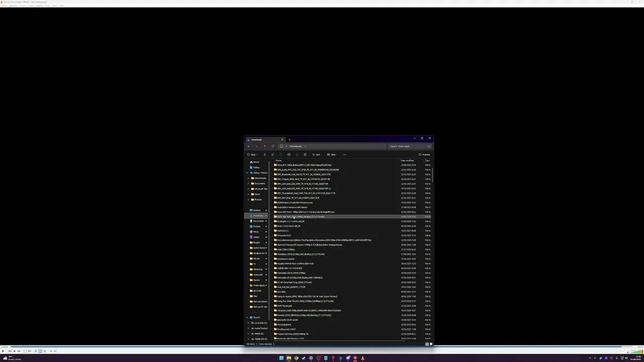Open the Sort dropdown

coord(317,154)
